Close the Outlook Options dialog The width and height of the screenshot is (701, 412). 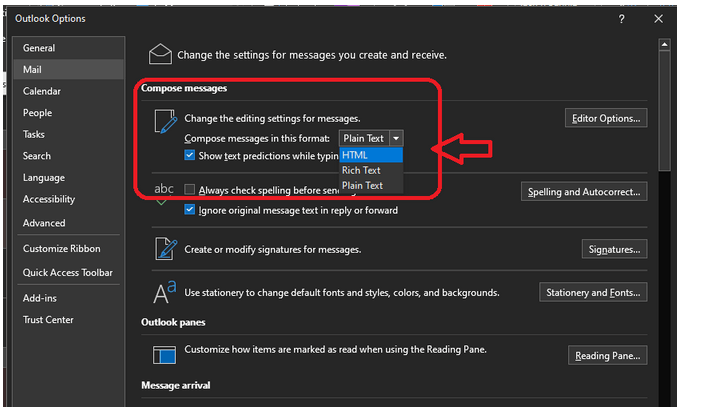pos(658,19)
